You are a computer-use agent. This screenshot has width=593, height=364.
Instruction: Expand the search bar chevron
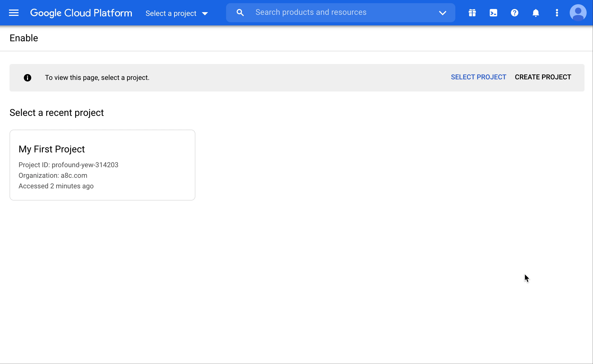(x=442, y=13)
